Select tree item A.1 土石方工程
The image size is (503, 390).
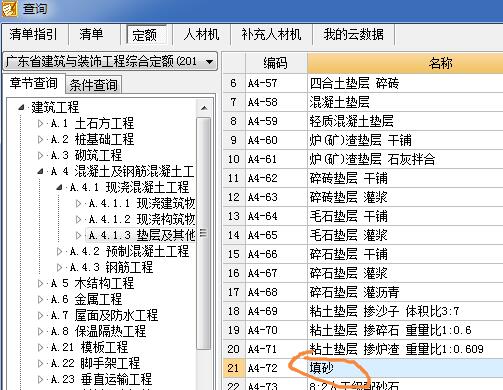click(x=92, y=124)
